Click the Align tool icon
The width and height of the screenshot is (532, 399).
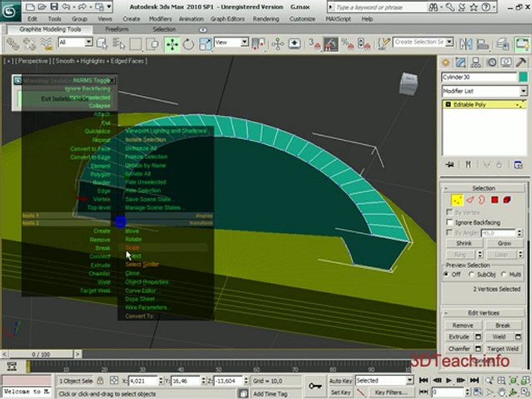point(482,44)
